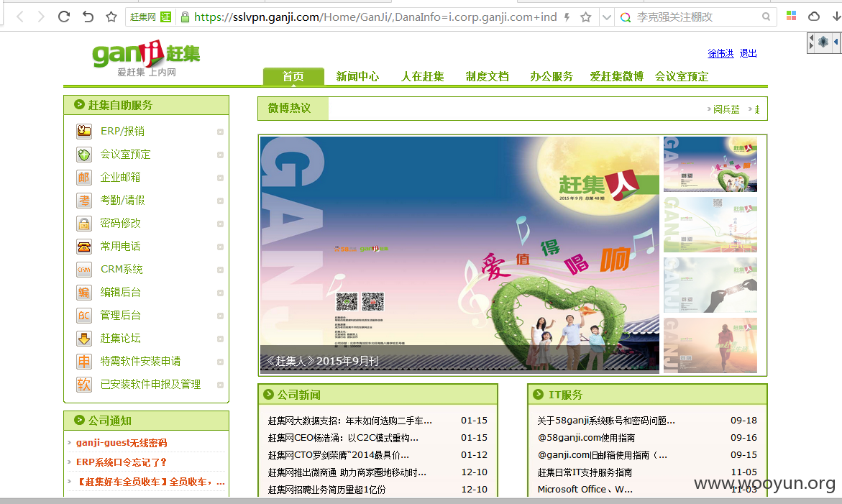842x504 pixels.
Task: Click the favorite star inside address bar
Action: 586,17
